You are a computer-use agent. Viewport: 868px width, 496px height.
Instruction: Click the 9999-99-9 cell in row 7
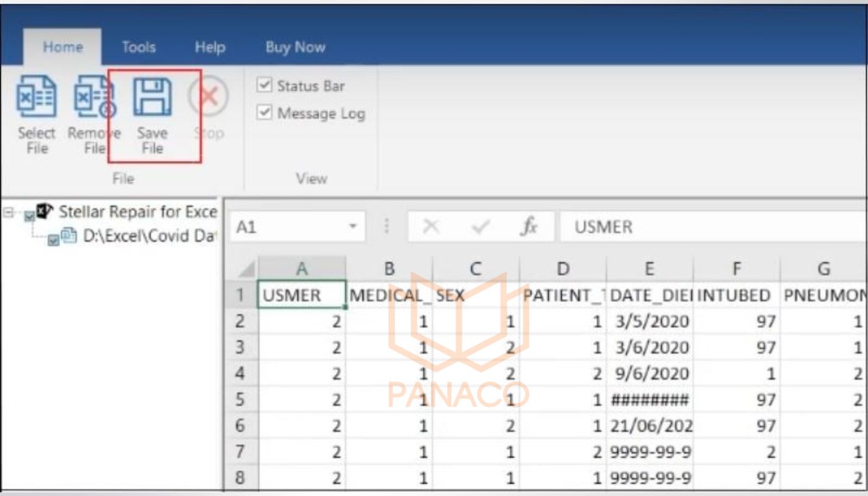pyautogui.click(x=650, y=451)
